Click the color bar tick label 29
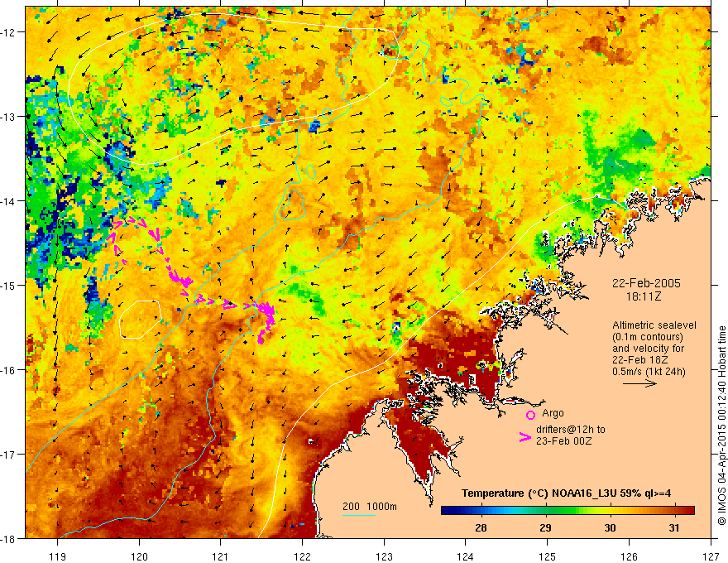The height and width of the screenshot is (563, 728). click(x=545, y=527)
